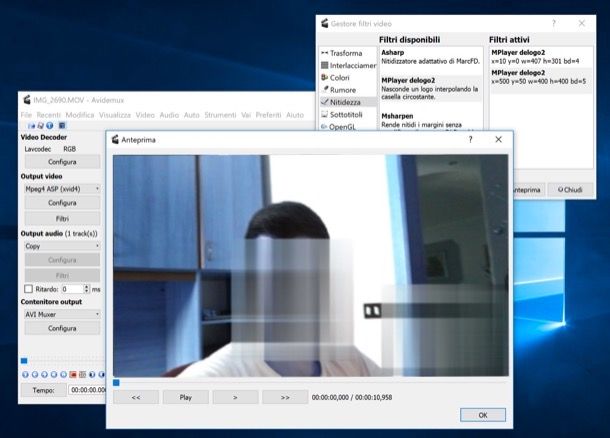The width and height of the screenshot is (610, 438).
Task: Open the Output audio Copy dropdown
Action: tap(62, 246)
